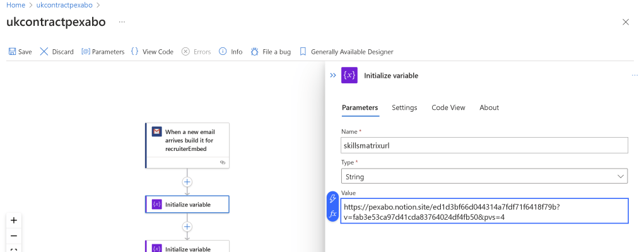Click the Gmail icon on the trigger card
The image size is (644, 252).
(x=156, y=131)
